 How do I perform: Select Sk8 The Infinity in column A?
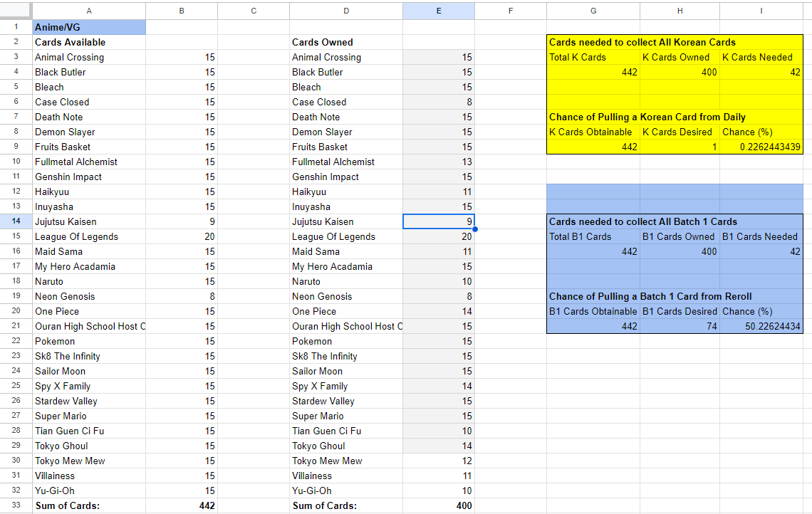(88, 357)
